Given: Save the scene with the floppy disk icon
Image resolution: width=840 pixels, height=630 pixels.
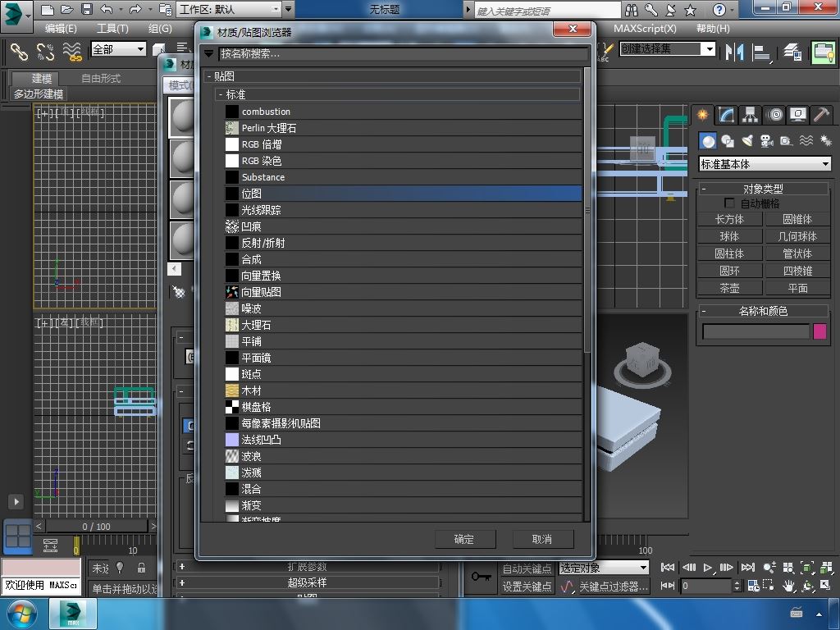Looking at the screenshot, I should coord(87,9).
